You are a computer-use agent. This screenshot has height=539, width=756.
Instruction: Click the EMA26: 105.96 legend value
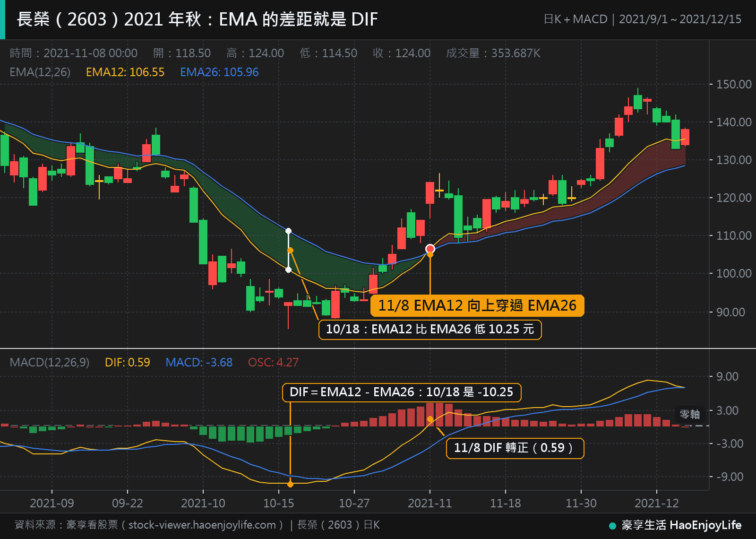[219, 72]
